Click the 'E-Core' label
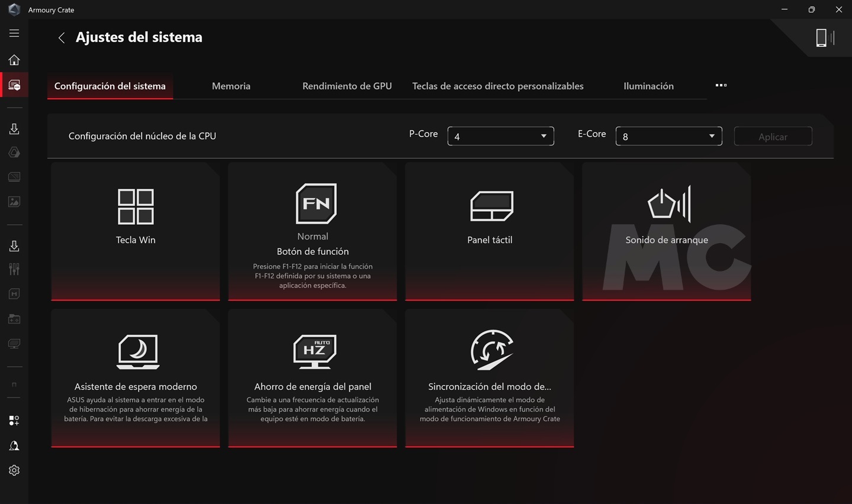 (592, 134)
